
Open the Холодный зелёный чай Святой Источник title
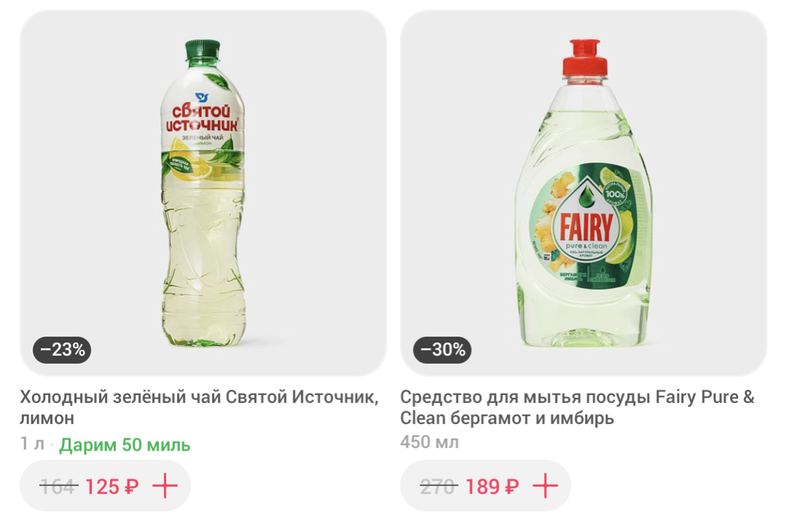199,407
